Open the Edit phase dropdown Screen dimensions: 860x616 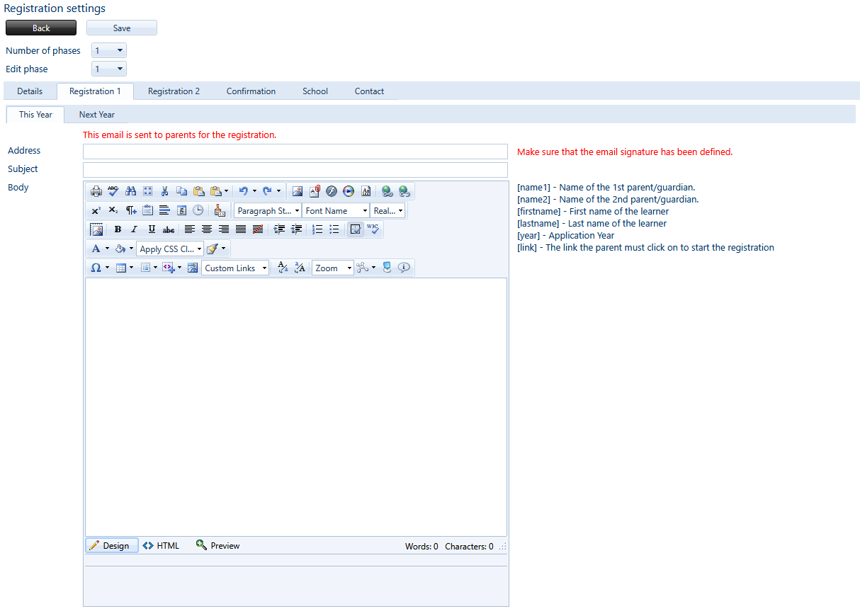[x=109, y=69]
